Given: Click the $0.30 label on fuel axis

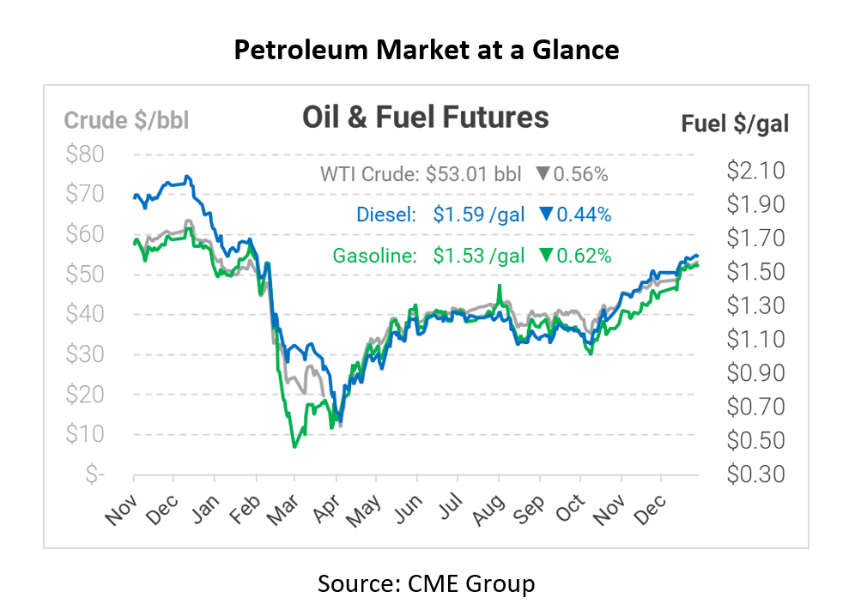Looking at the screenshot, I should pos(756,474).
